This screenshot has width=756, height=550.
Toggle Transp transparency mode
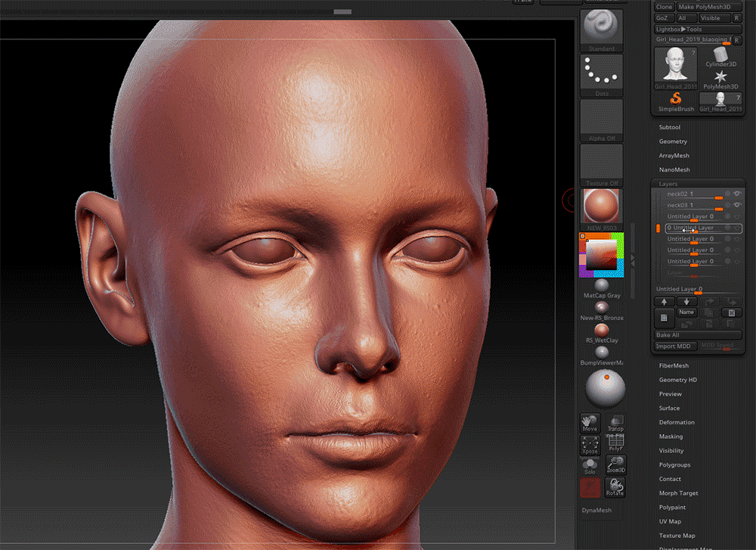tap(615, 423)
